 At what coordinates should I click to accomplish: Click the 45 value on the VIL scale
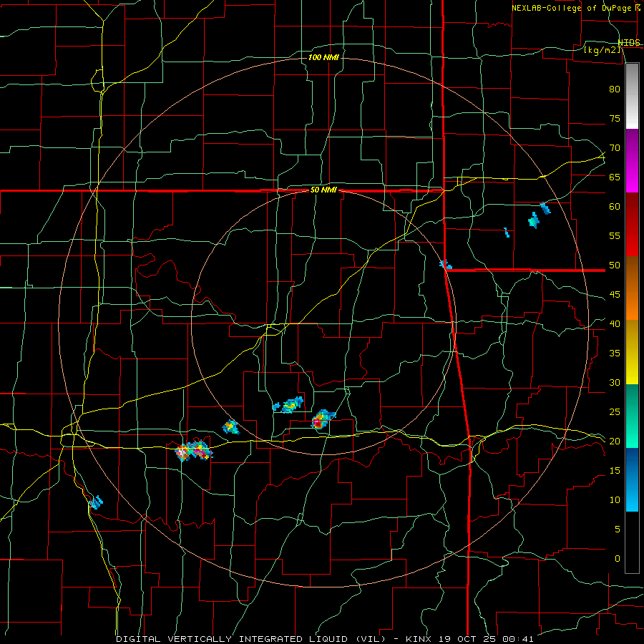[615, 295]
